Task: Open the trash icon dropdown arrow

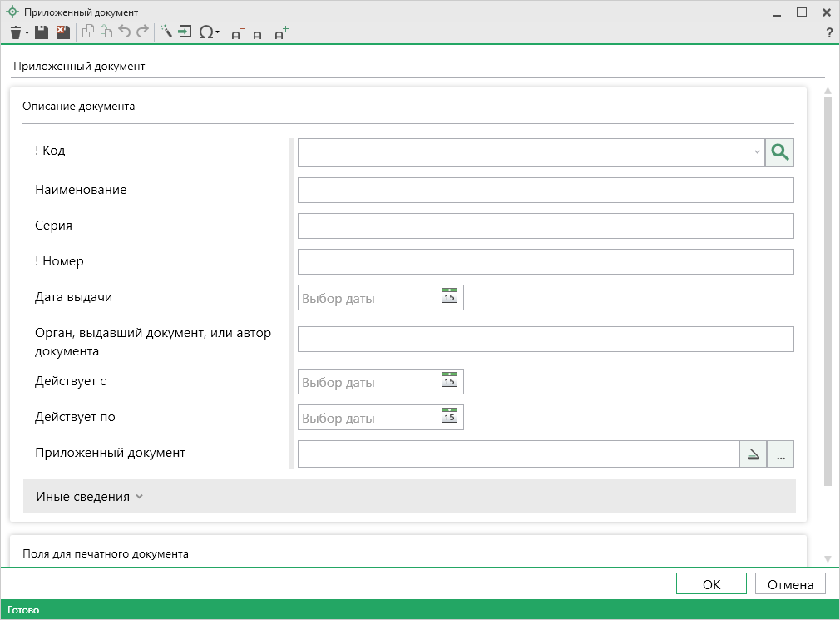Action: click(27, 33)
